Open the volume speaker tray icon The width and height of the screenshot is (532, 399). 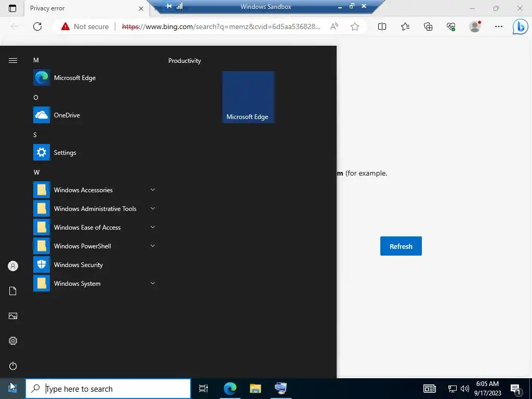click(x=465, y=389)
